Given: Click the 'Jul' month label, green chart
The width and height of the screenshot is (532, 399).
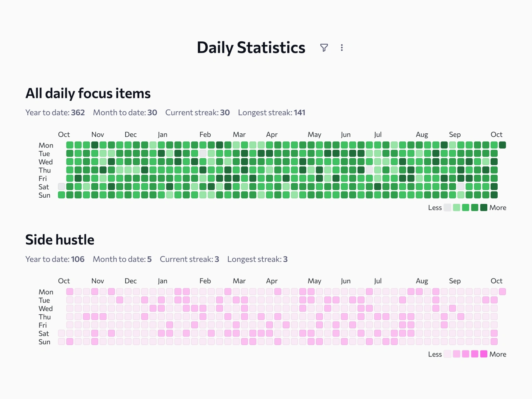Looking at the screenshot, I should 378,134.
